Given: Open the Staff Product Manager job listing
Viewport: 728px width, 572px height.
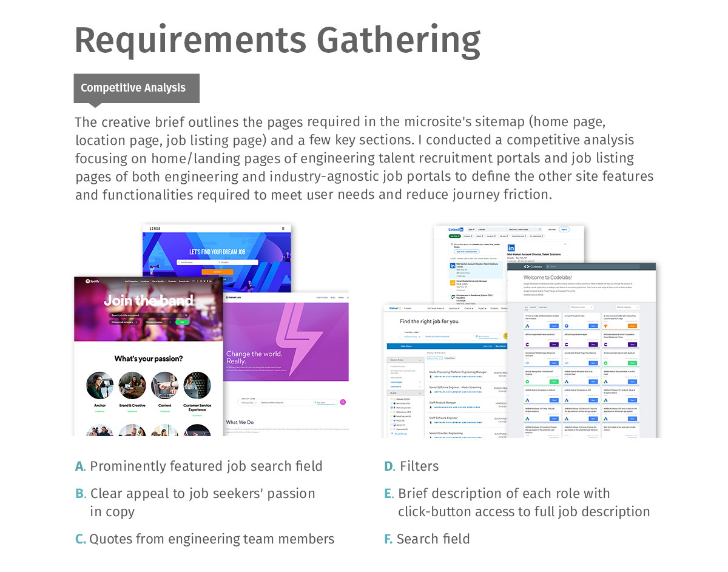Looking at the screenshot, I should coord(443,403).
